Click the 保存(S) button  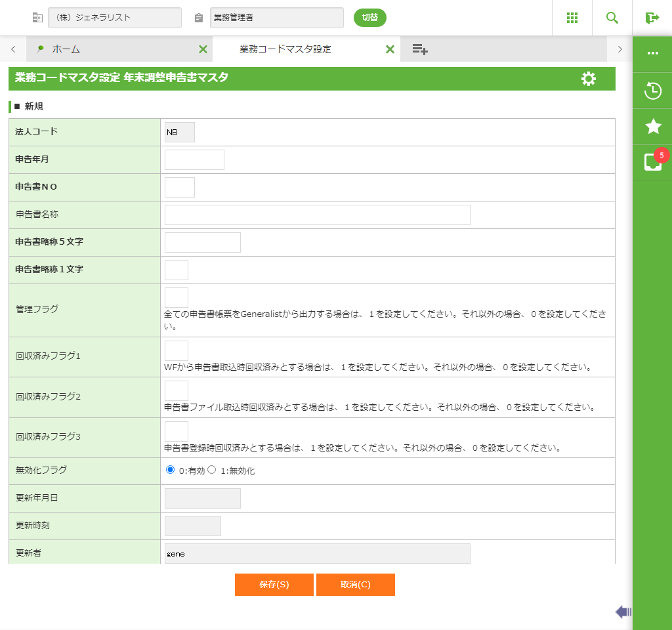(x=274, y=585)
